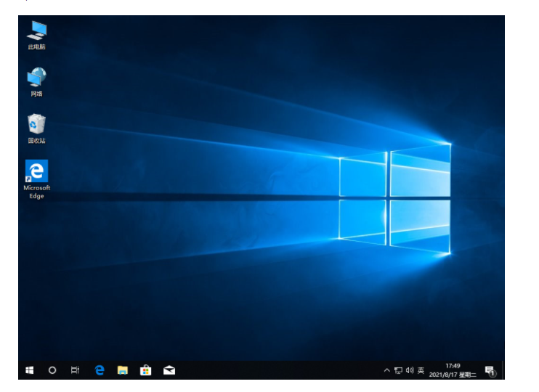The width and height of the screenshot is (539, 392).
Task: Open Microsoft Store from the taskbar
Action: tap(146, 370)
